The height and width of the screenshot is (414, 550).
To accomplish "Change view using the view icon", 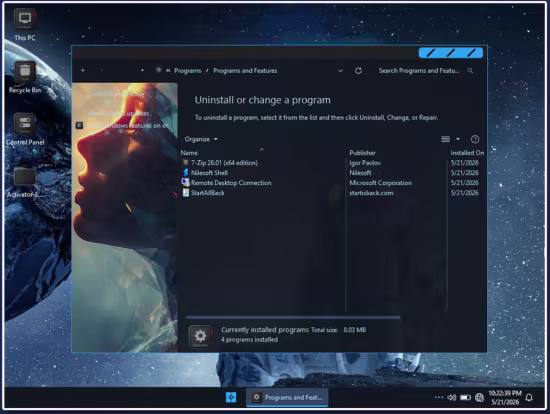I will 445,139.
